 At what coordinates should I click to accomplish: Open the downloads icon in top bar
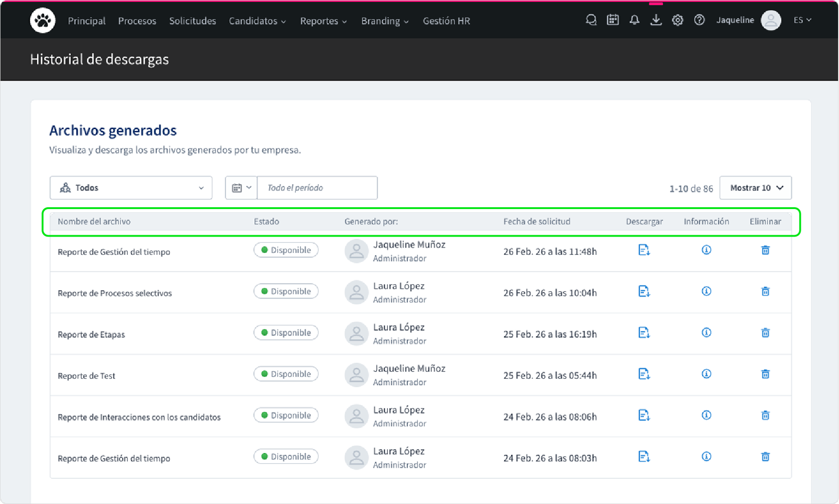[x=656, y=20]
